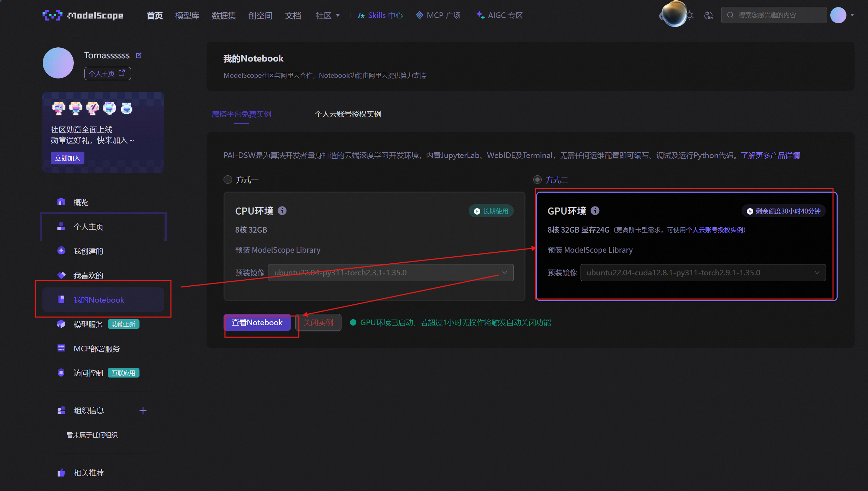Click the user avatar in top right
Viewport: 868px width, 491px height.
point(838,15)
